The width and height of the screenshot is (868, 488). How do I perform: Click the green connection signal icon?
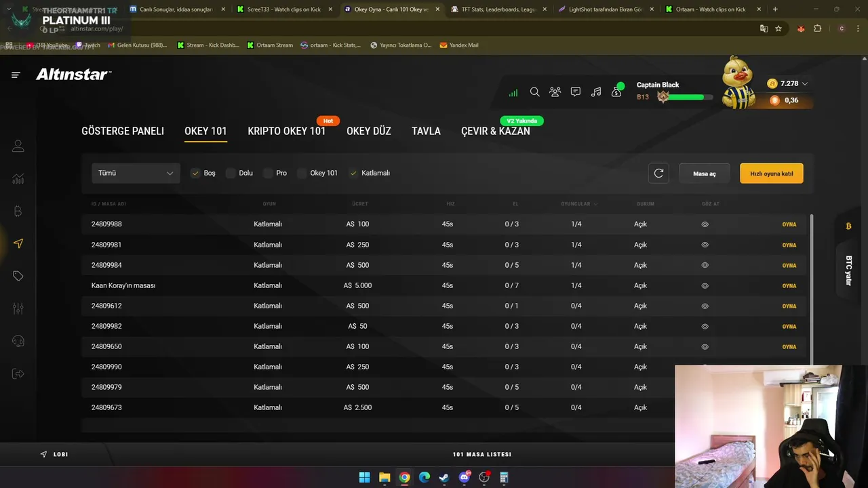(513, 92)
